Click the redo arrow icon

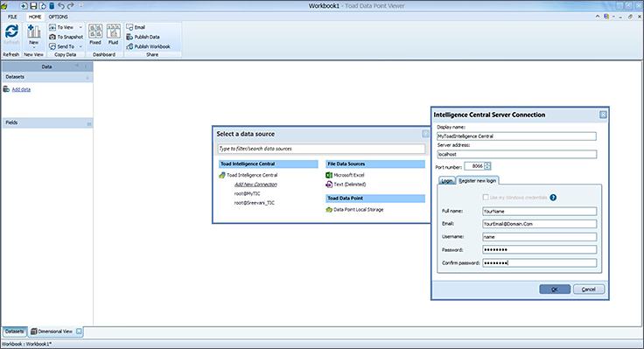[71, 6]
